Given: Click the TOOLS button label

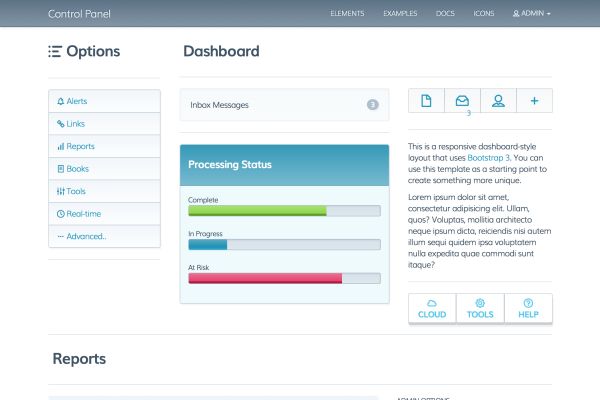Looking at the screenshot, I should (480, 315).
